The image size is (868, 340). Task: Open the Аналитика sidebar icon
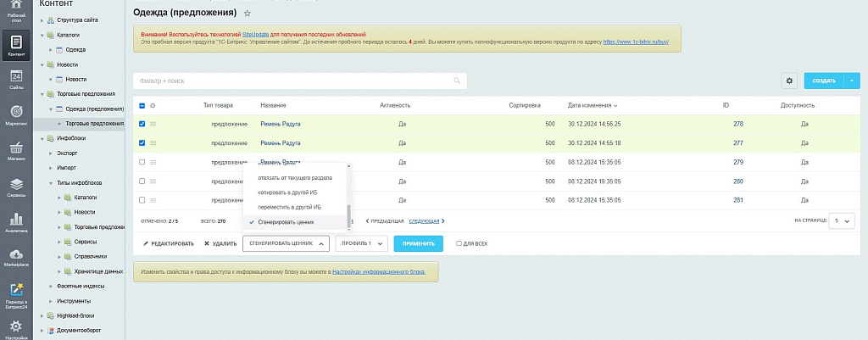[x=16, y=222]
